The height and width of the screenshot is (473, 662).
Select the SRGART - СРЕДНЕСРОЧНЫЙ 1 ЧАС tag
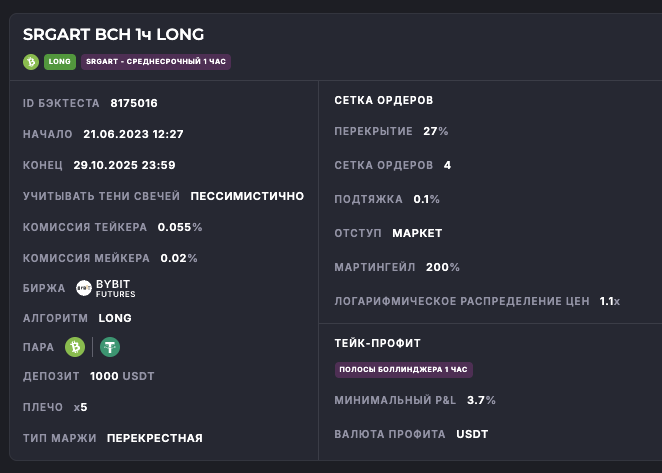coord(156,61)
